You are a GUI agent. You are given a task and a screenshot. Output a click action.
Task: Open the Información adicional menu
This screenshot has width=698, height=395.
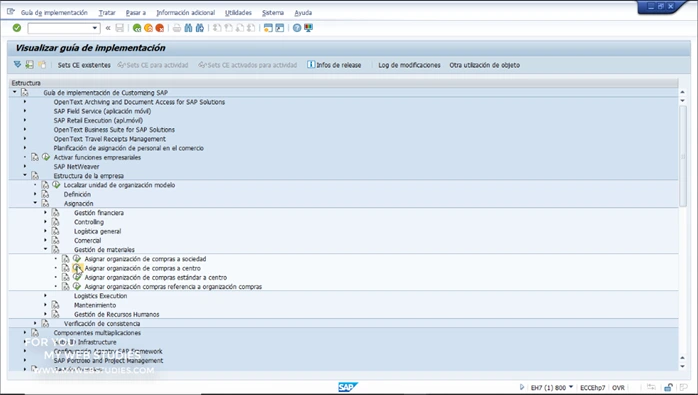186,12
